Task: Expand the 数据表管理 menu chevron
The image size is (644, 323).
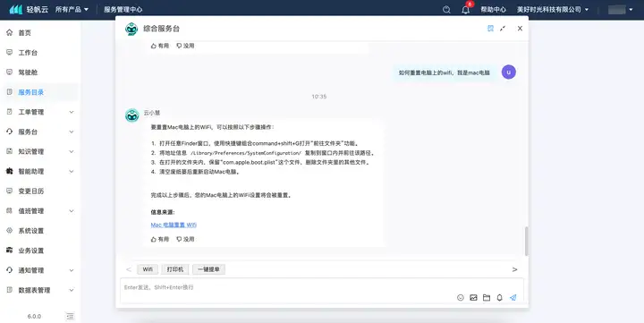Action: (72, 290)
